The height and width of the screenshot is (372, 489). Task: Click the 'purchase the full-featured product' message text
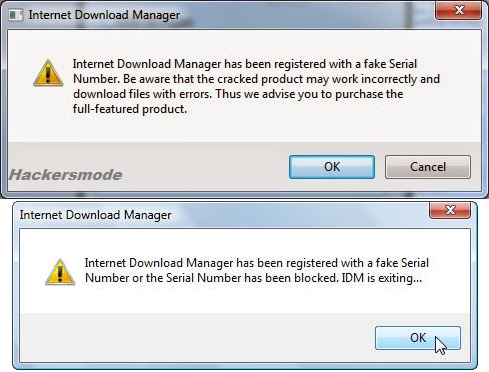tap(238, 101)
